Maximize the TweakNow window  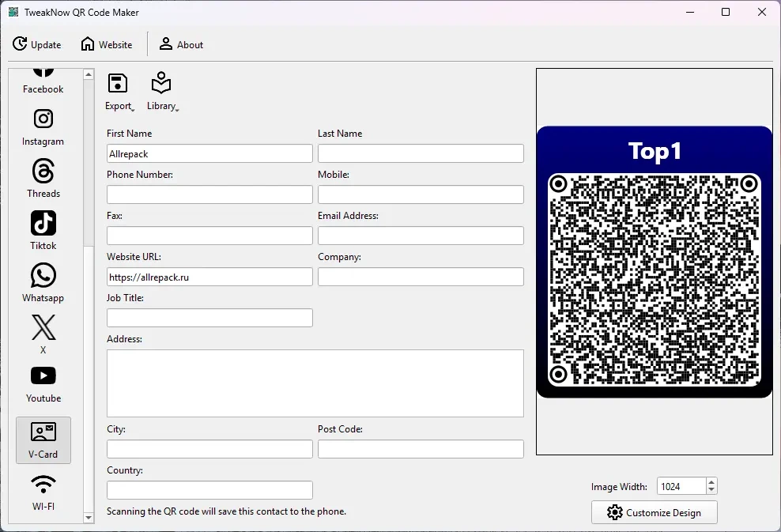coord(726,12)
